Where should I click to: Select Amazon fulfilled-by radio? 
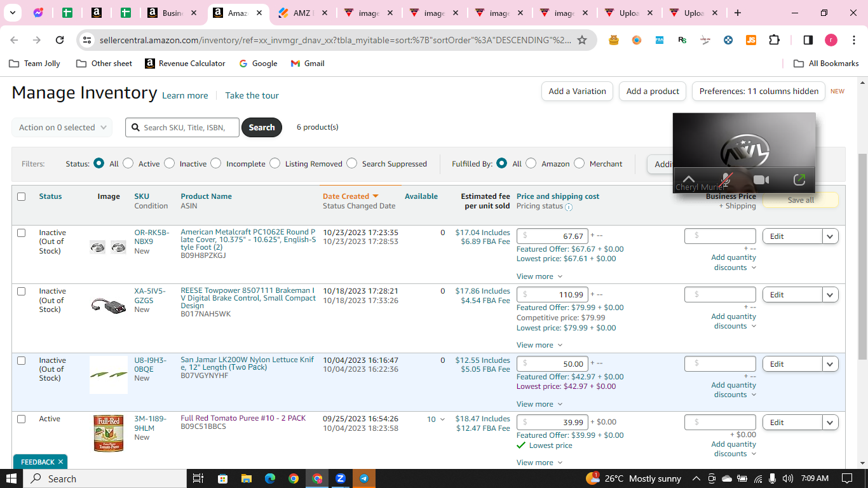tap(531, 163)
